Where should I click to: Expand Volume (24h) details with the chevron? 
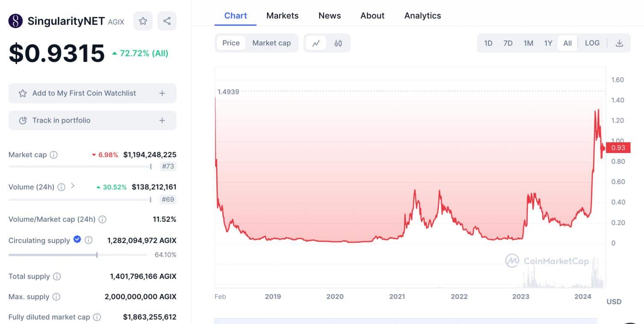(x=73, y=186)
